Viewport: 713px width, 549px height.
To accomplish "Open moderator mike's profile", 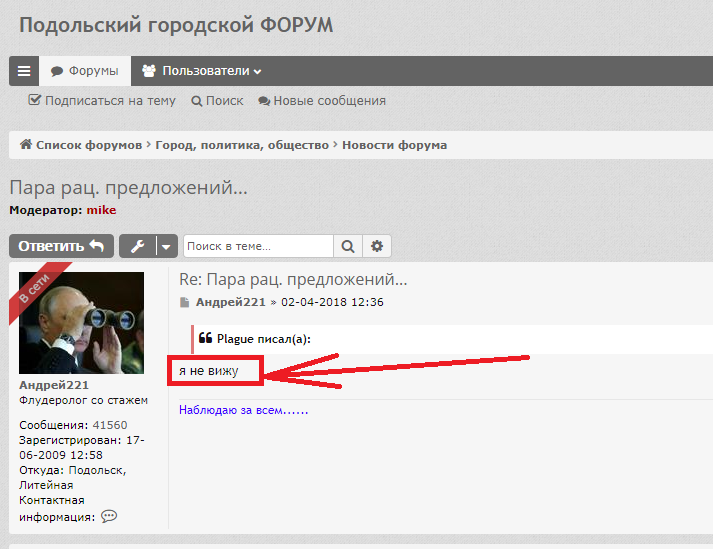I will click(101, 210).
